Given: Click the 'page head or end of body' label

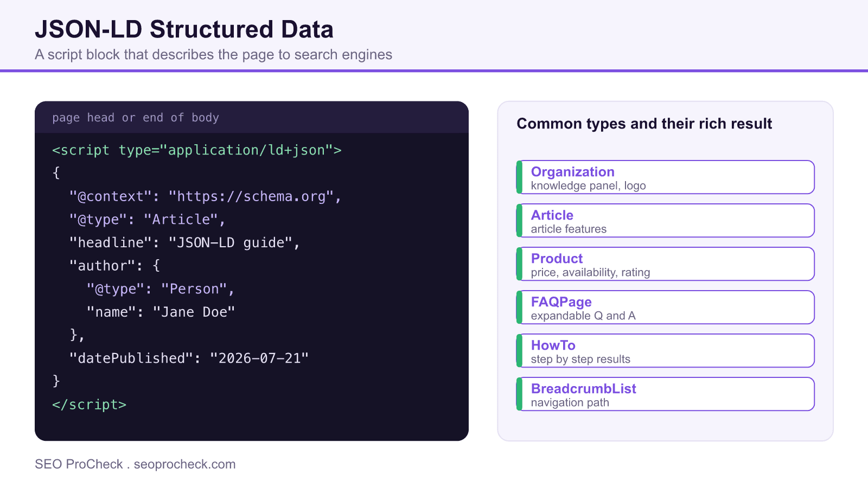Looking at the screenshot, I should coord(136,118).
